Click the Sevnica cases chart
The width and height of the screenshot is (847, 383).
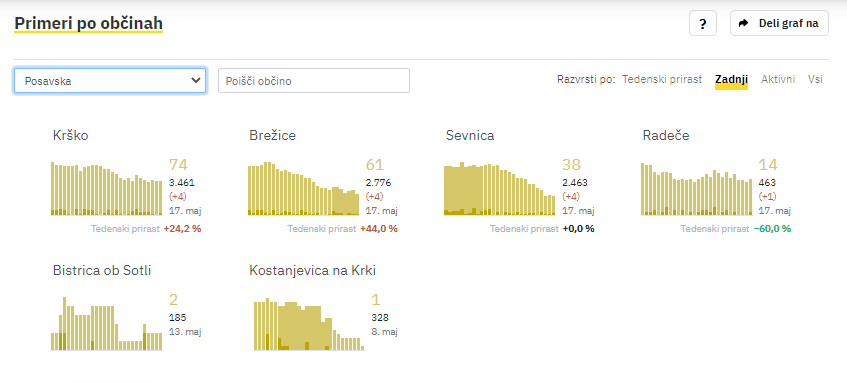500,188
